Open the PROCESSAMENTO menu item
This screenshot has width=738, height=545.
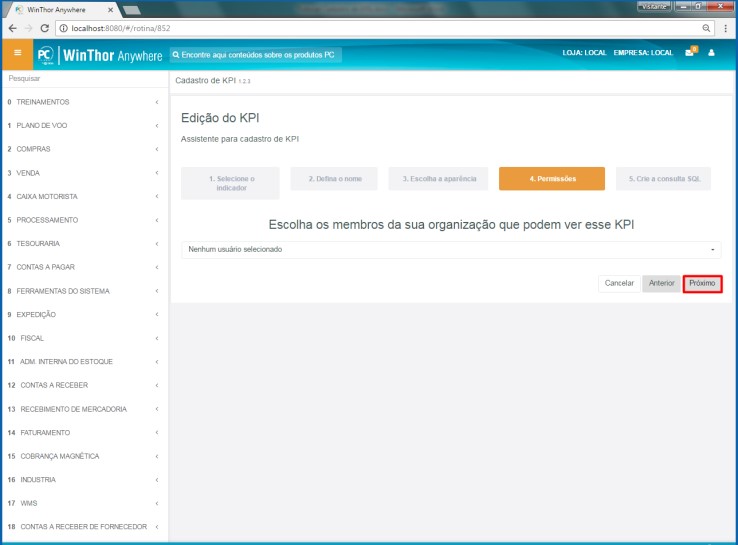[x=84, y=220]
